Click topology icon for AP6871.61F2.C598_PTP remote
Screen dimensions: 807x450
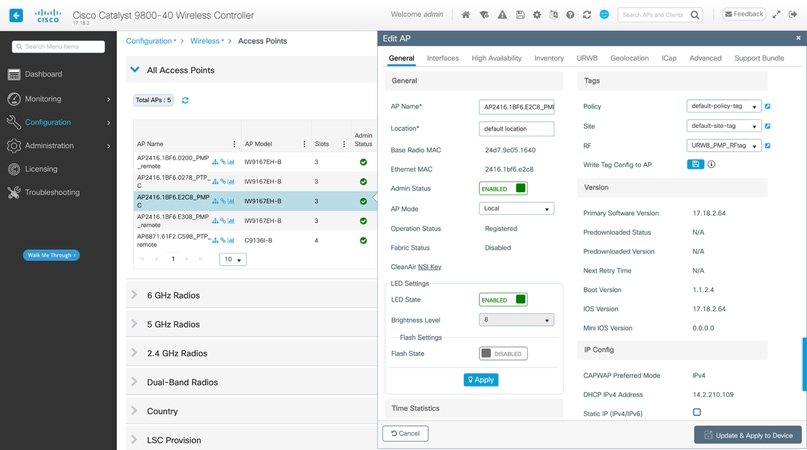coord(215,240)
